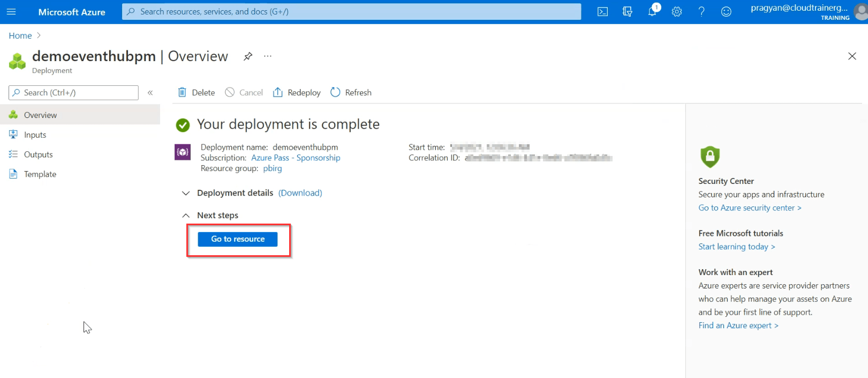The width and height of the screenshot is (868, 378).
Task: Select Outputs in the left menu
Action: pos(38,154)
